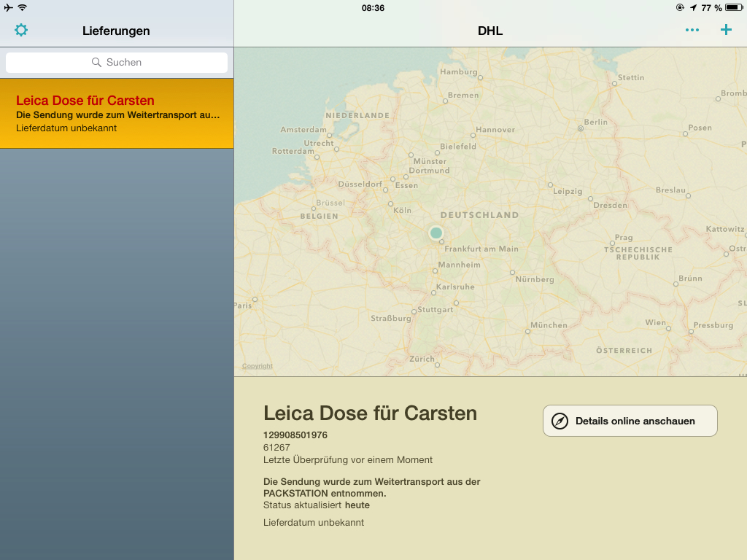Tap the Karlsruhe label on map
This screenshot has height=560, width=747.
click(x=455, y=287)
